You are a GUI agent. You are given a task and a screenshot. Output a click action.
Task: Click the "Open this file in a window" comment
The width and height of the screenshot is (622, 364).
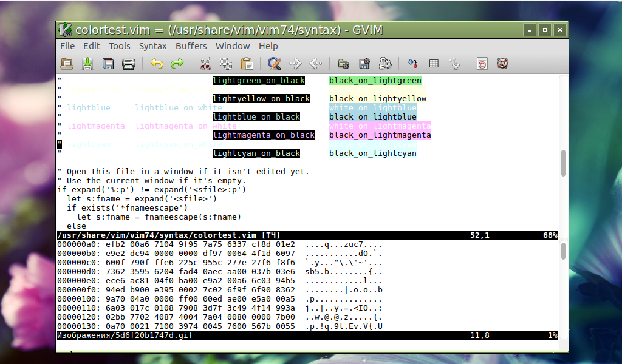[183, 172]
